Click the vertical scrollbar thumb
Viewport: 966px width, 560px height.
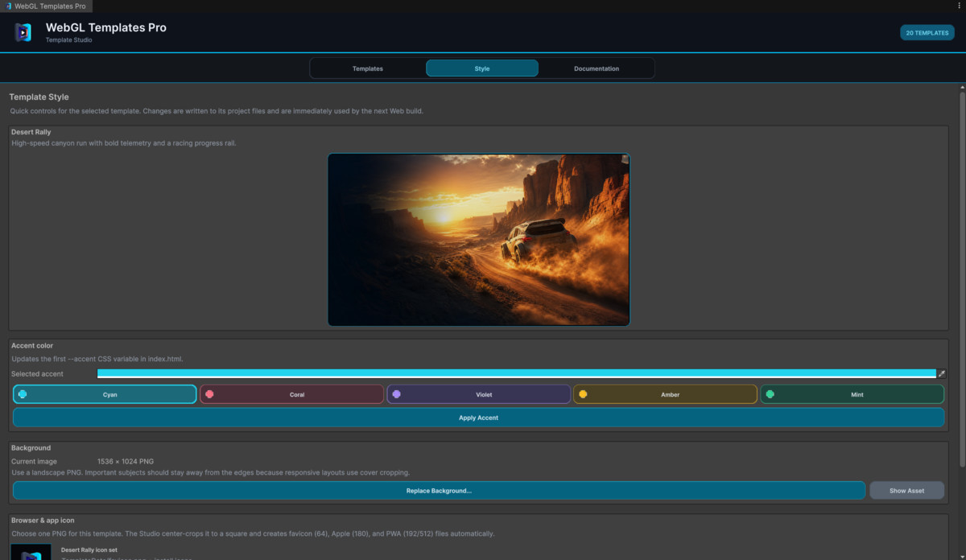pyautogui.click(x=962, y=278)
